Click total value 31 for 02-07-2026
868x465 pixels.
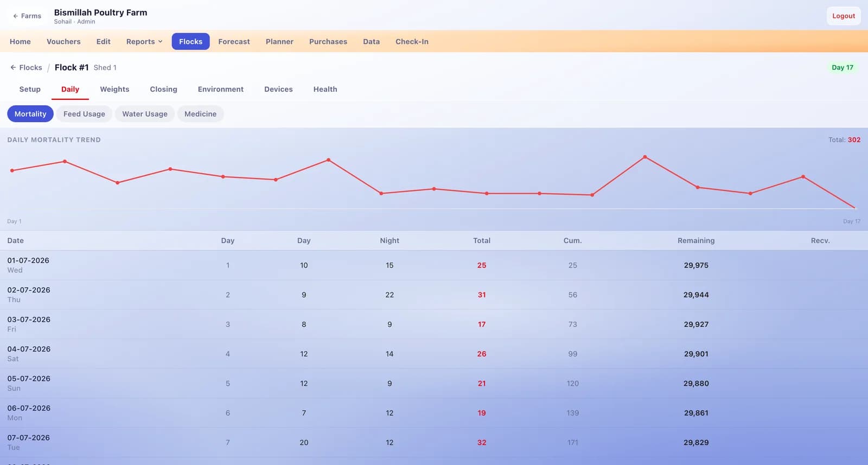click(x=482, y=295)
